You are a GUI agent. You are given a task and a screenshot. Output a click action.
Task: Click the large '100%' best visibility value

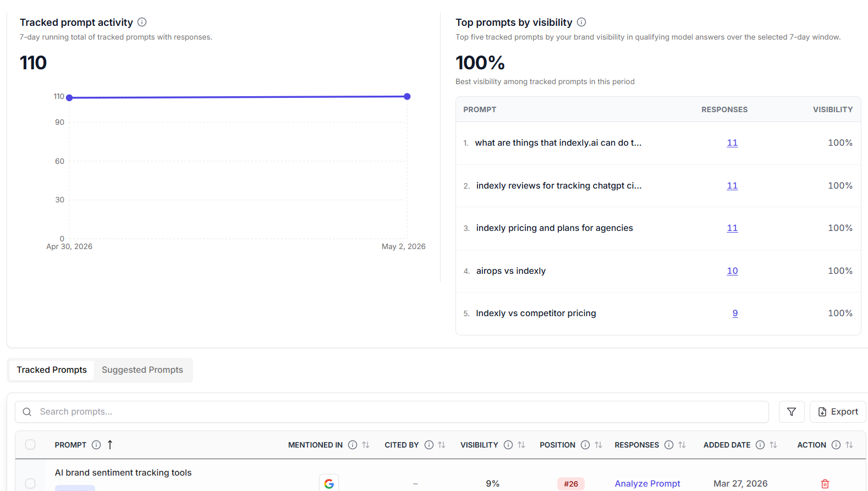(480, 63)
